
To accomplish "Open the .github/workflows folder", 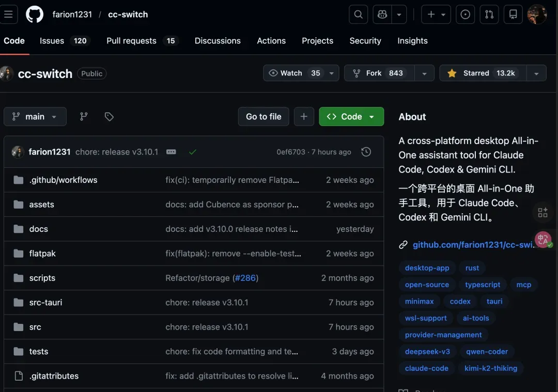I will 64,180.
